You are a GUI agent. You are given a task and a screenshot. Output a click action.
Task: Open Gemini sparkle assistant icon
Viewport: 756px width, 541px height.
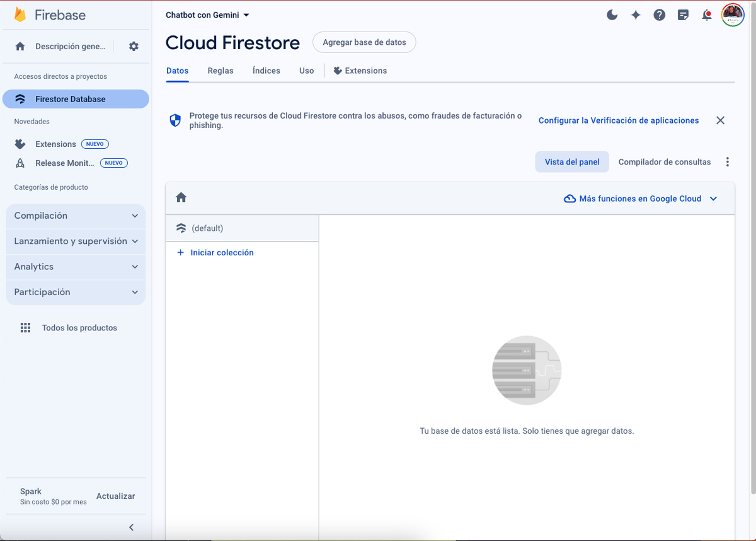point(636,15)
